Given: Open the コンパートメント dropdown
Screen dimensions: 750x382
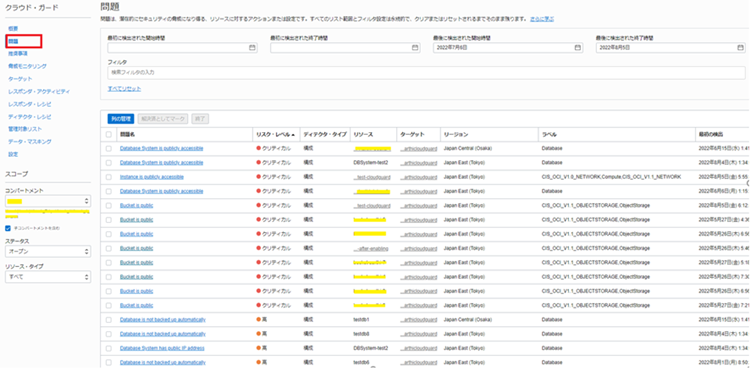Looking at the screenshot, I should (48, 201).
